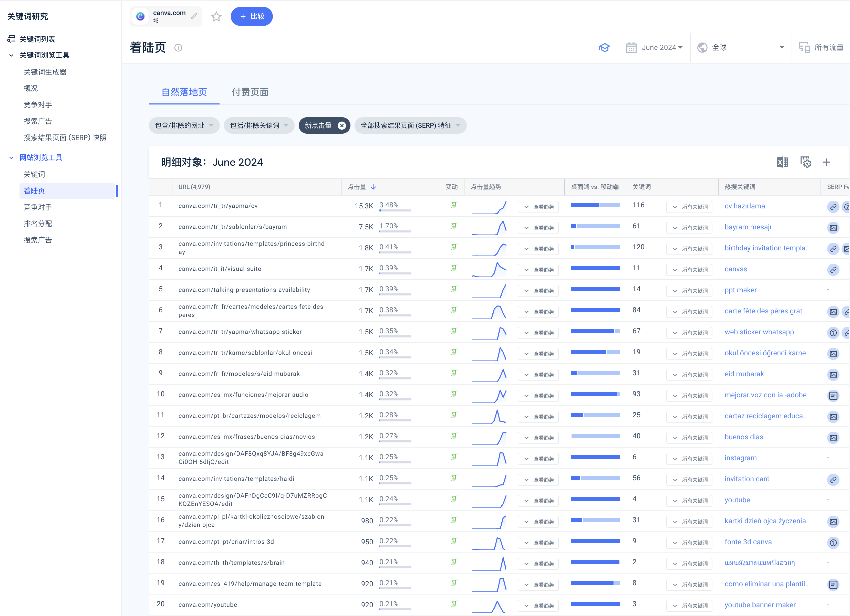Viewport: 850px width, 616px height.
Task: Open 包括/排除关键词 filter dropdown
Action: (259, 125)
